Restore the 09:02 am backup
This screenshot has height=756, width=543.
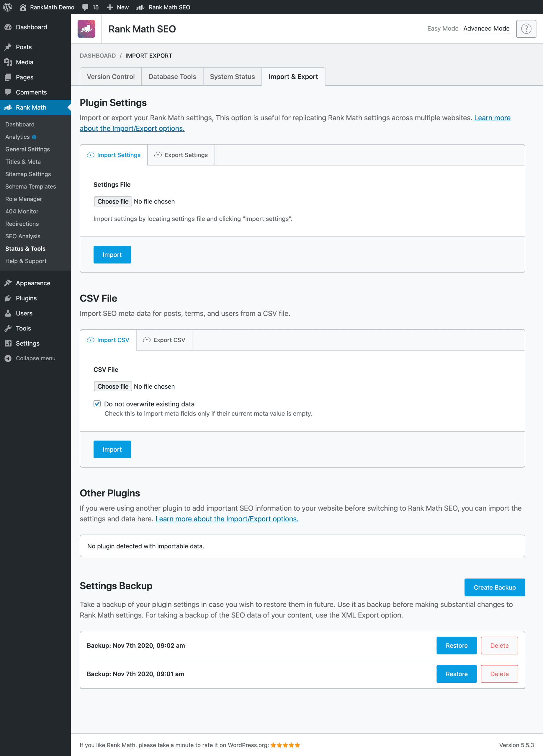click(x=457, y=645)
